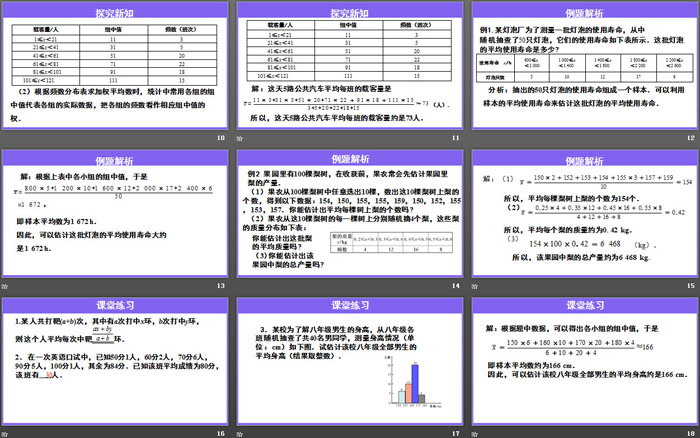The height and width of the screenshot is (438, 700).
Task: Click the animation star icon under slide 17
Action: [x=240, y=434]
